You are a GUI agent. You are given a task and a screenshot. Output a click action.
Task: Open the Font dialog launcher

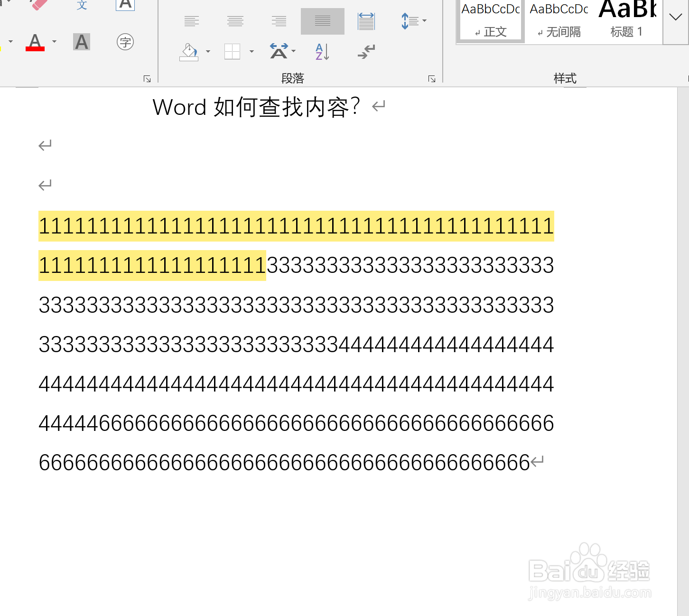coord(147,79)
